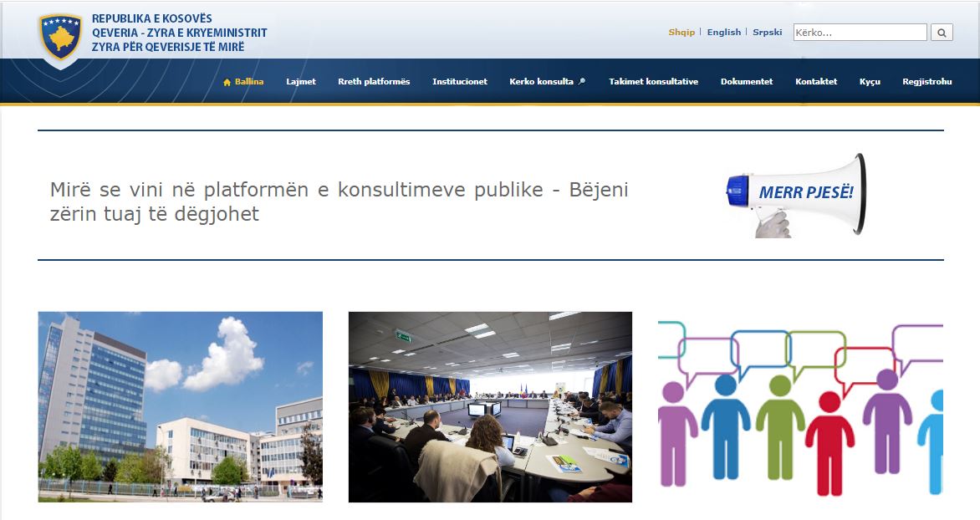
Task: Click Regjistrohu to register
Action: click(x=926, y=81)
